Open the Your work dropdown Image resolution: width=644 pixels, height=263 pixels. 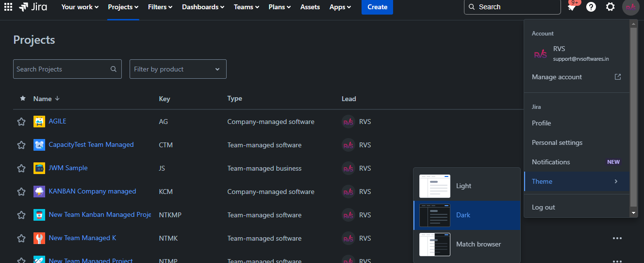point(80,7)
